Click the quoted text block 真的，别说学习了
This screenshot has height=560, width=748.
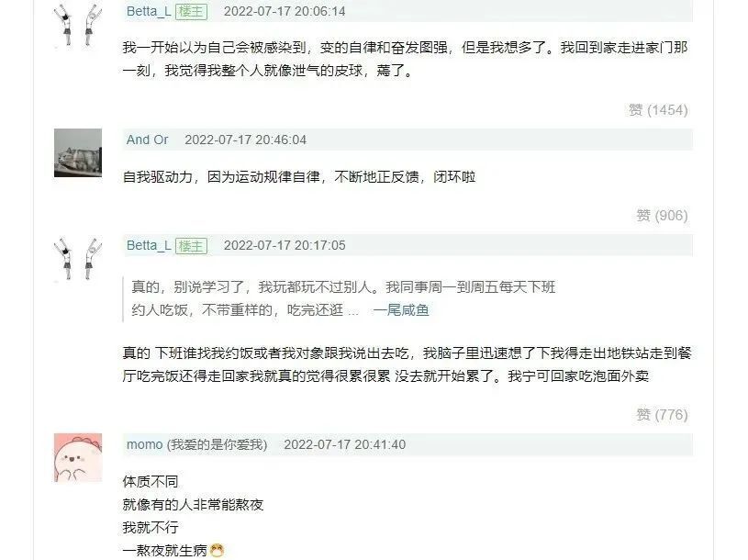coord(343,298)
